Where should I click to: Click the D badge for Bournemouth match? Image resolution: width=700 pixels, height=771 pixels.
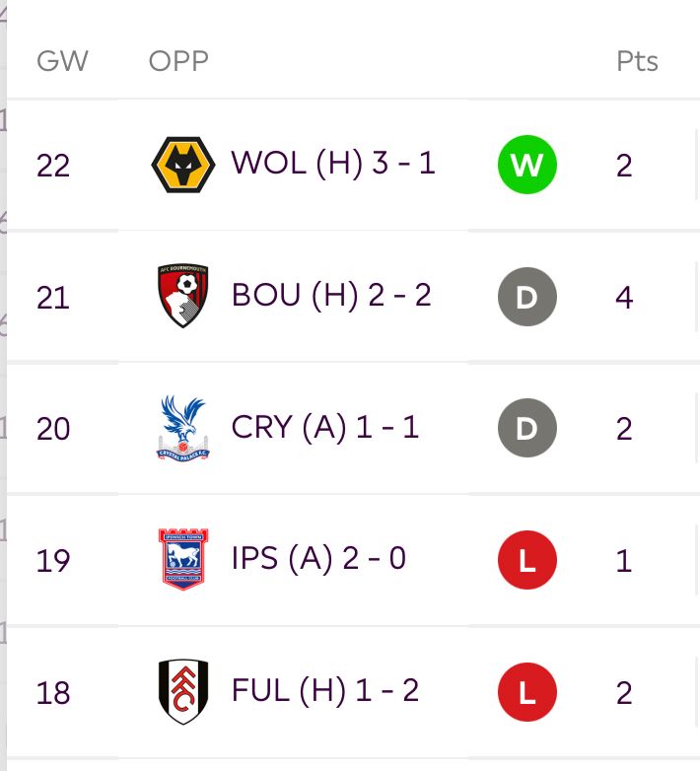526,297
